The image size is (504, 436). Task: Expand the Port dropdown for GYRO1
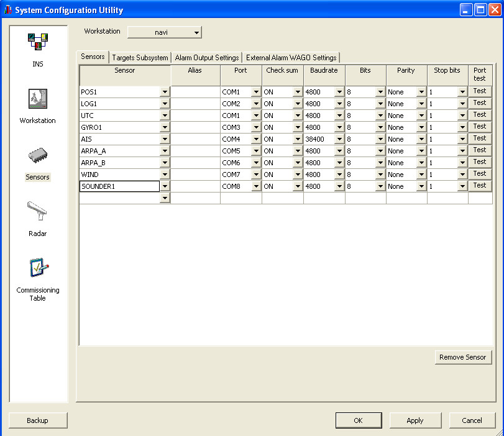pyautogui.click(x=255, y=127)
